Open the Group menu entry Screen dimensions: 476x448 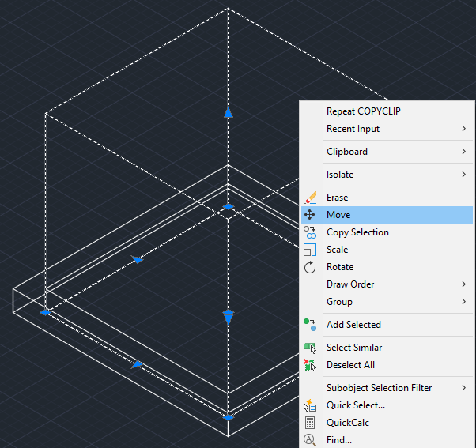(387, 302)
